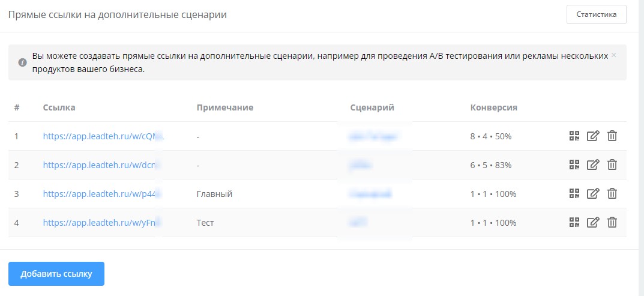Show QR code for the Главный link
The height and width of the screenshot is (296, 644).
click(574, 194)
